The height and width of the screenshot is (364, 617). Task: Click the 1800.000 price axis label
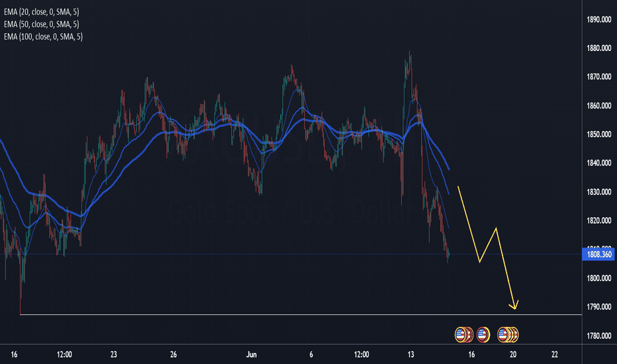pos(599,278)
